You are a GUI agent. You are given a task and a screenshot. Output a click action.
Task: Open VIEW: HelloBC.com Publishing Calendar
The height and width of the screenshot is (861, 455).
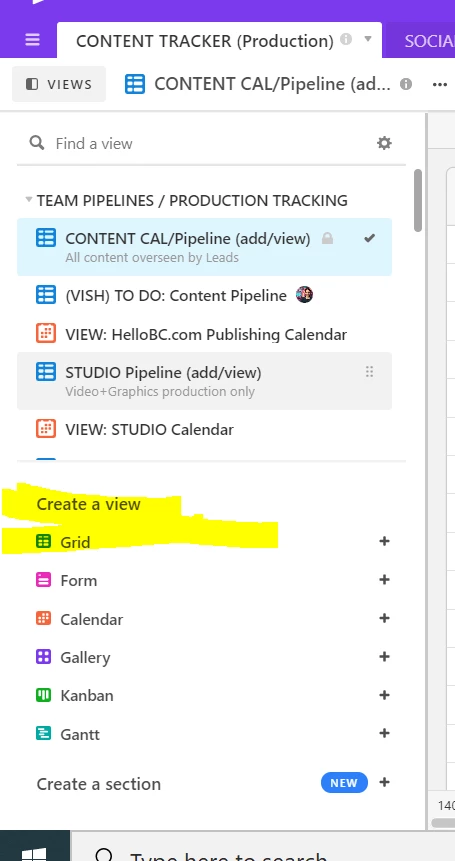tap(204, 334)
